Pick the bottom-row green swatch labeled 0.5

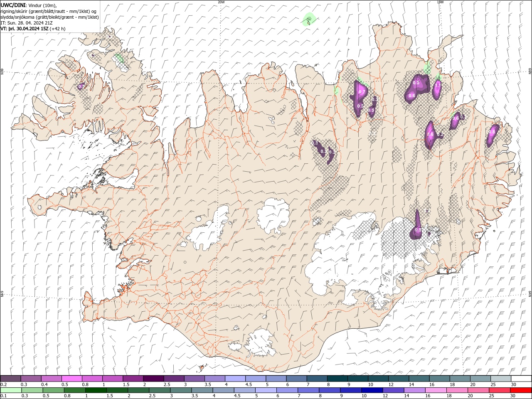coord(53,390)
